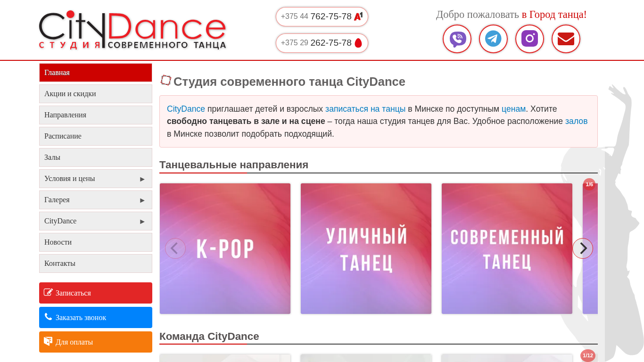
Task: Click the Студия современного танца CityDance title
Action: click(x=289, y=82)
